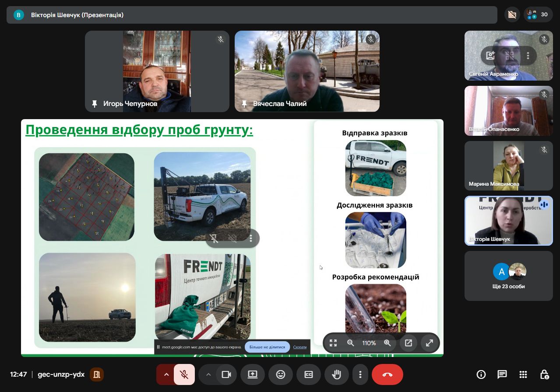This screenshot has height=392, width=560.
Task: Click the present screen icon
Action: pos(253,374)
